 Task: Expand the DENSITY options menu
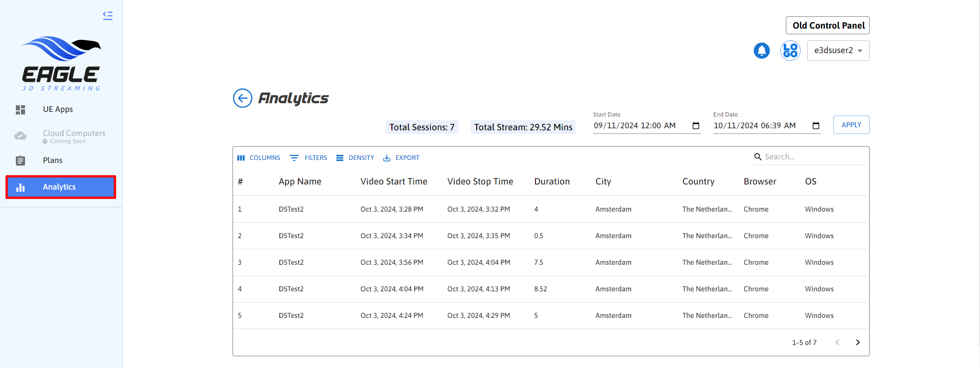coord(355,158)
